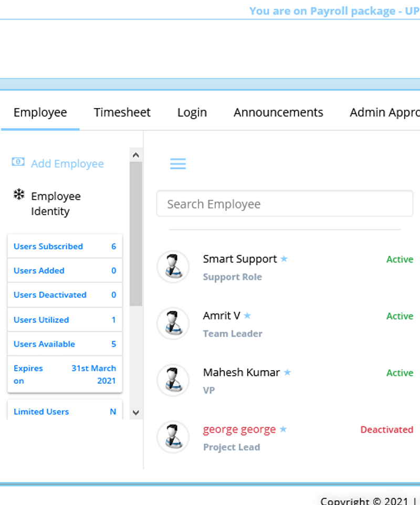Click the star next to Mahesh Kumar

tap(287, 372)
